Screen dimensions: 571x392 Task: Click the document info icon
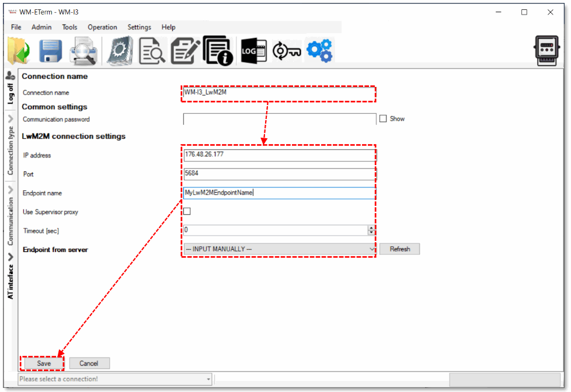218,50
